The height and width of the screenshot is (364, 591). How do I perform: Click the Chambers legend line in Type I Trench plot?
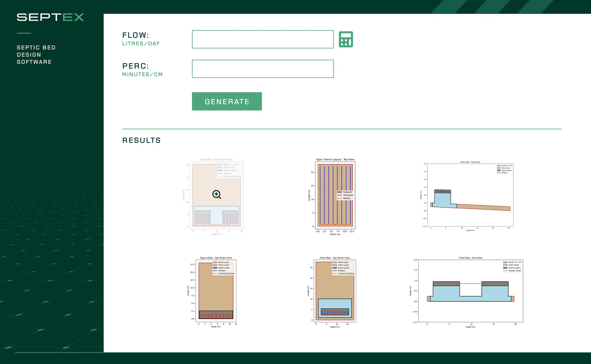(x=339, y=195)
